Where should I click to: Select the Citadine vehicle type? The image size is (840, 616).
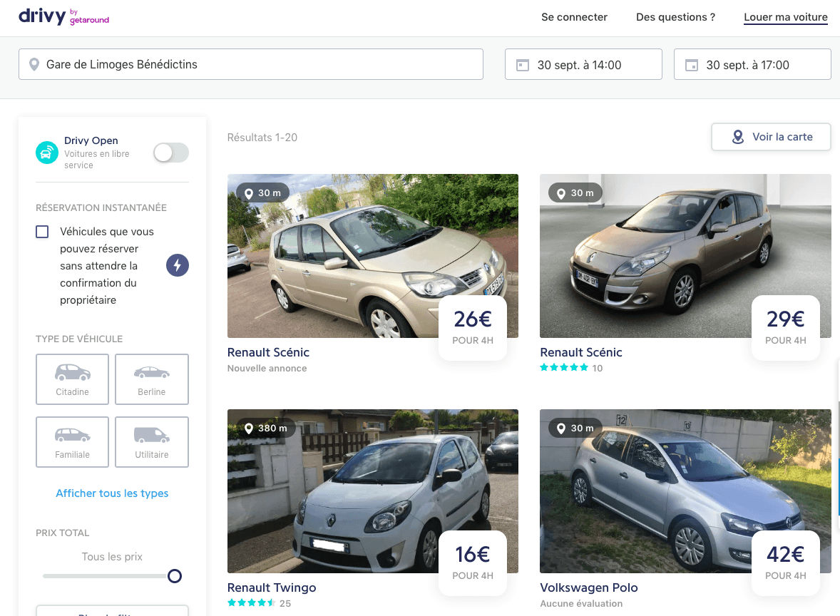coord(72,379)
